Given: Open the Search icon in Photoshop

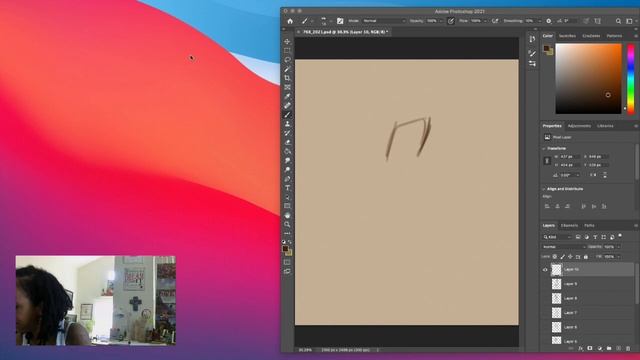Looking at the screenshot, I should pyautogui.click(x=618, y=21).
